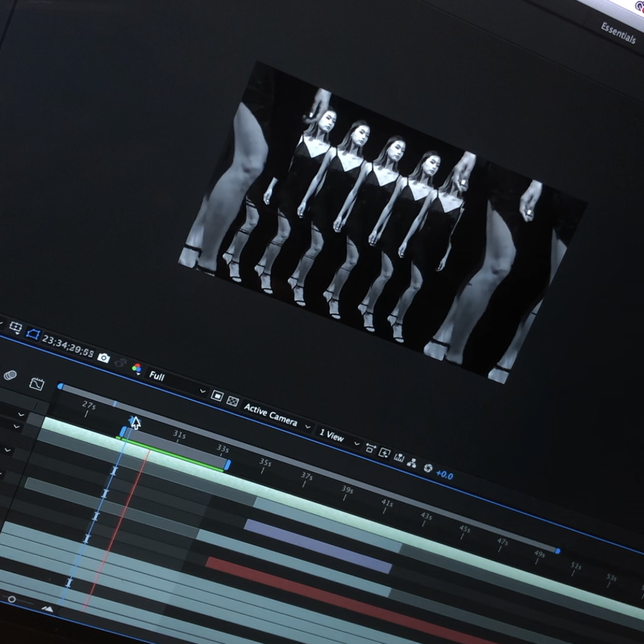Click the +0.0 exposure value
This screenshot has height=644, width=644.
click(x=444, y=475)
